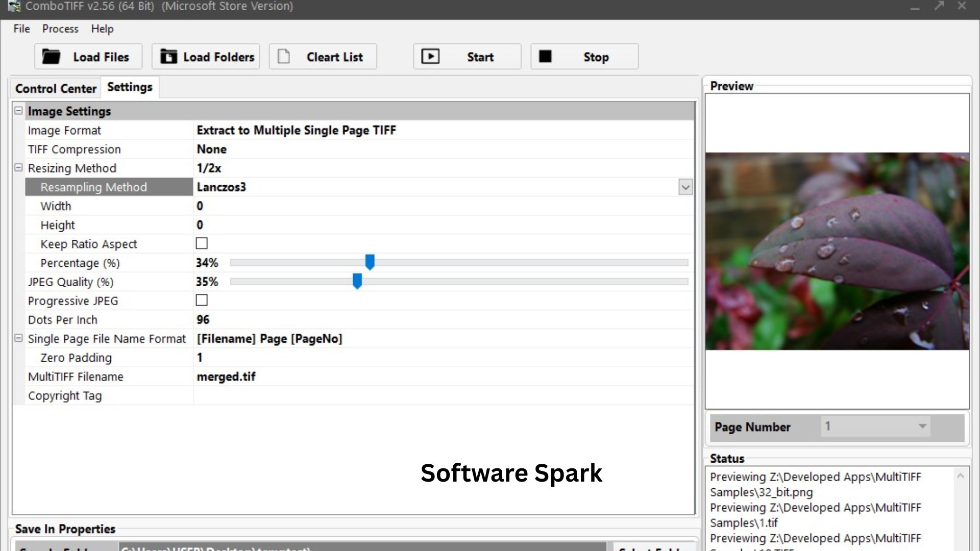Click the Clear List page icon
The width and height of the screenshot is (980, 551).
click(284, 56)
